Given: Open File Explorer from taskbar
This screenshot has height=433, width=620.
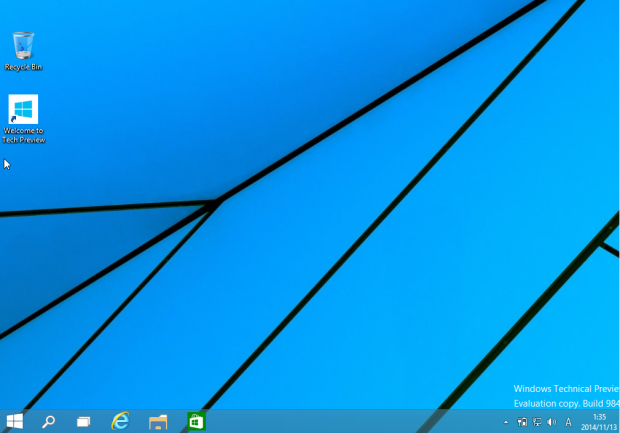Looking at the screenshot, I should (x=158, y=422).
